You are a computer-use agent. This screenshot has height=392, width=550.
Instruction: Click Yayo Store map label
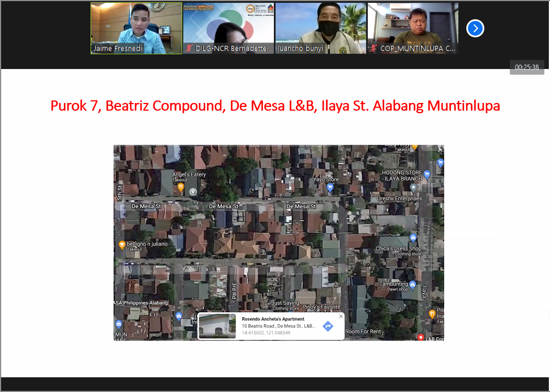click(x=326, y=179)
